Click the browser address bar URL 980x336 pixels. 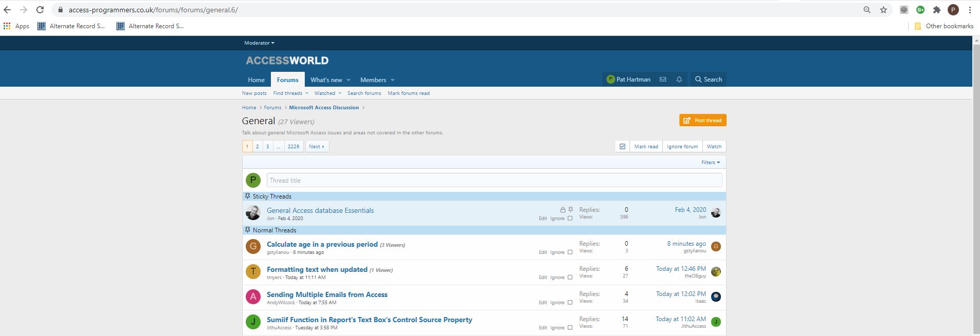153,10
